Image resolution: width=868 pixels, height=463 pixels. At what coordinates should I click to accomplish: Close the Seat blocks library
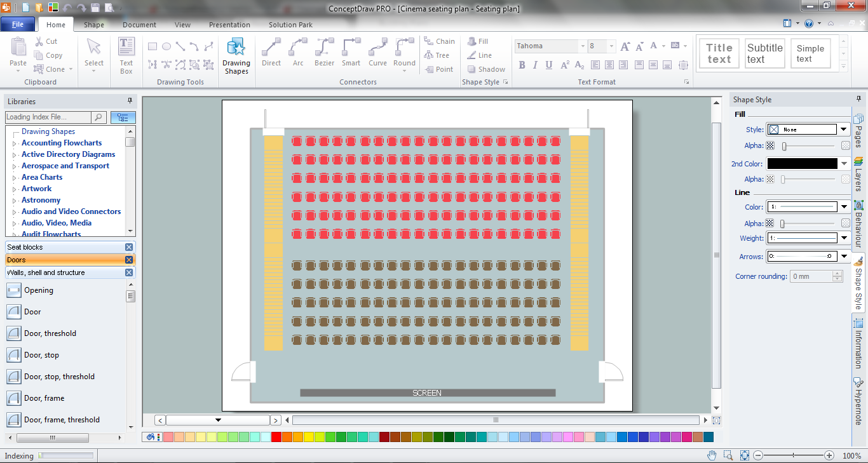click(129, 247)
